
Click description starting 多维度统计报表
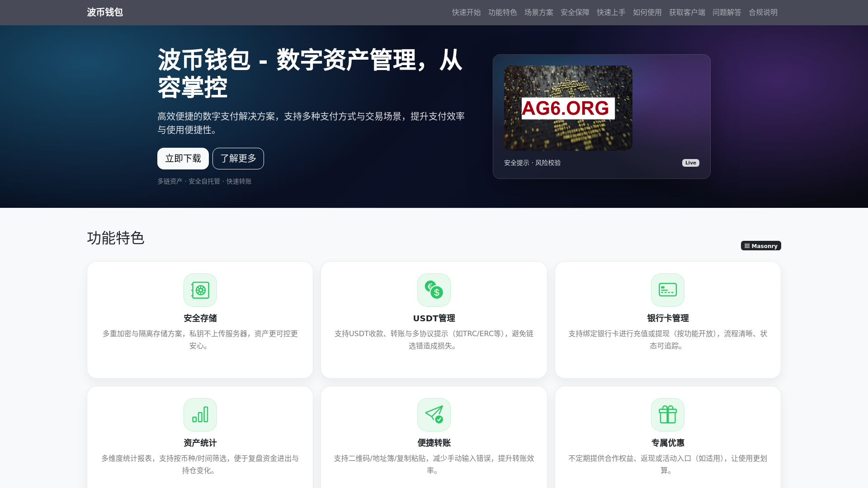pos(200,465)
